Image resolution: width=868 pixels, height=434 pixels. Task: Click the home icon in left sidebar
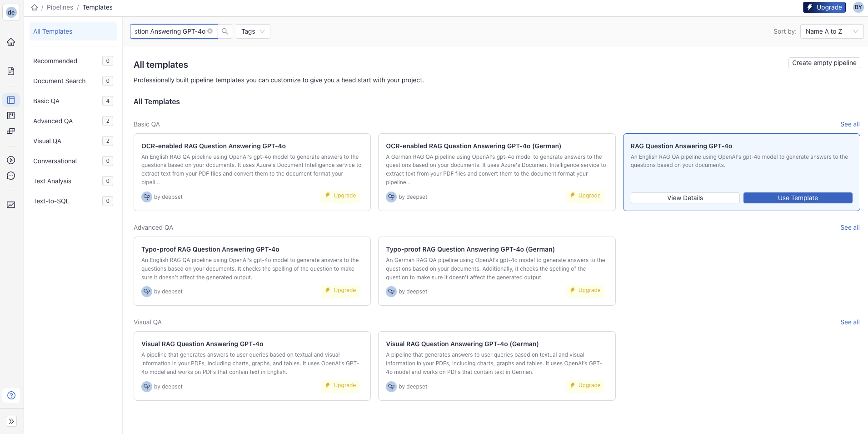[11, 42]
